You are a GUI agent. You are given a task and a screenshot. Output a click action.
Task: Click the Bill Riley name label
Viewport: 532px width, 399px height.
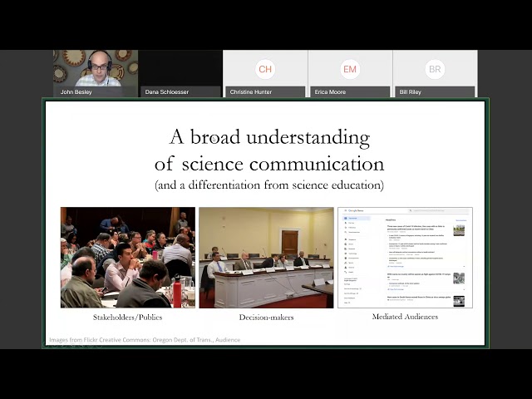pyautogui.click(x=410, y=92)
